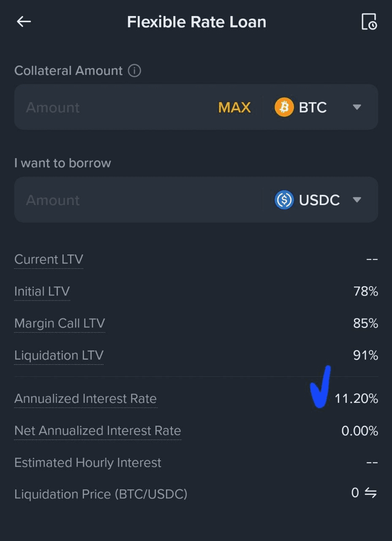Screen dimensions: 392x541
Task: View Liquidation LTV details
Action: 59,356
